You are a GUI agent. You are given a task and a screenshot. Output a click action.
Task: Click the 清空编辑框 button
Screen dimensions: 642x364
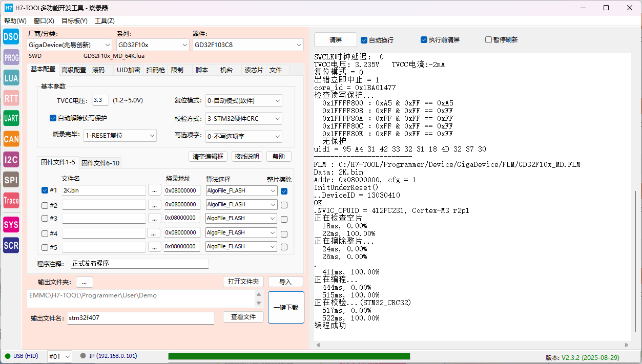(208, 156)
